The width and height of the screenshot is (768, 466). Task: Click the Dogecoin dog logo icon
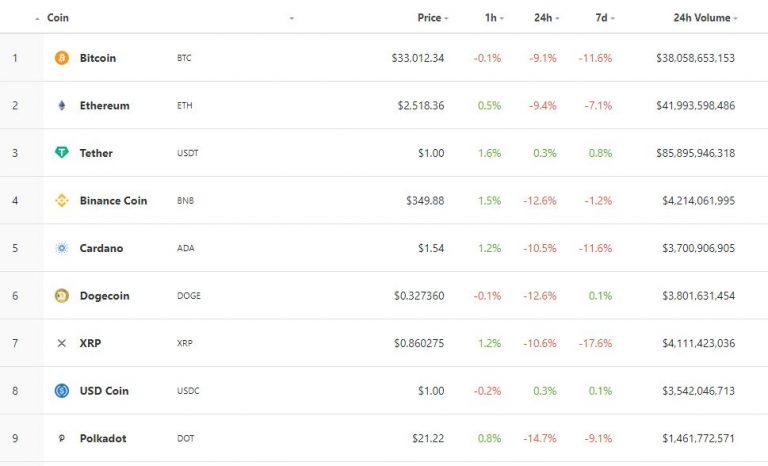[x=62, y=295]
